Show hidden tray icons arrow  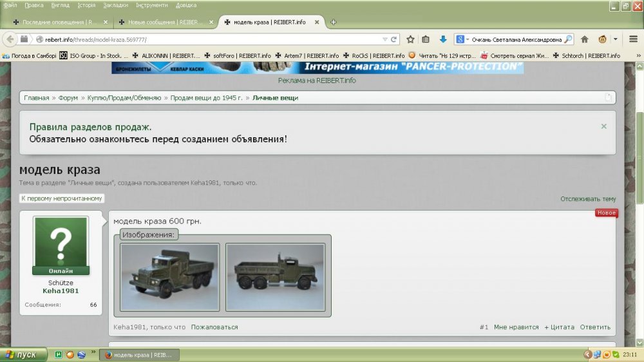click(x=588, y=355)
